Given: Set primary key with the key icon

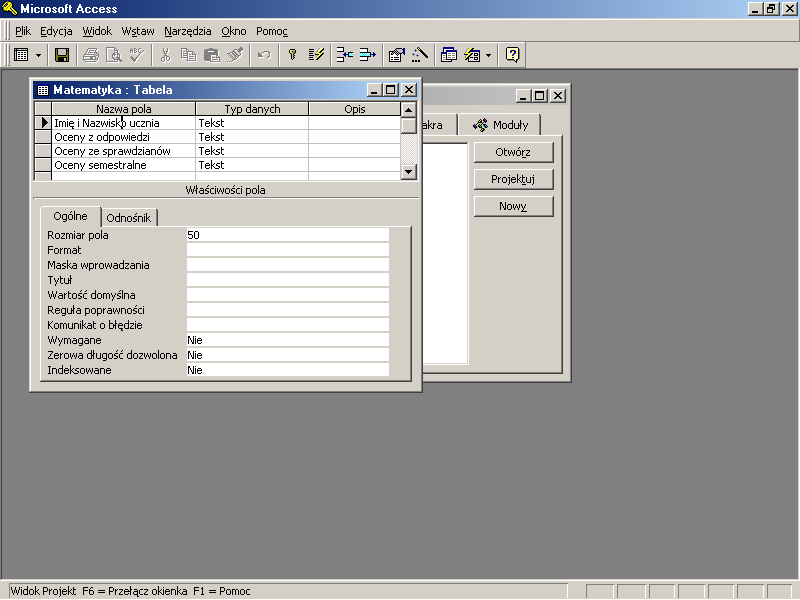Looking at the screenshot, I should pos(293,55).
